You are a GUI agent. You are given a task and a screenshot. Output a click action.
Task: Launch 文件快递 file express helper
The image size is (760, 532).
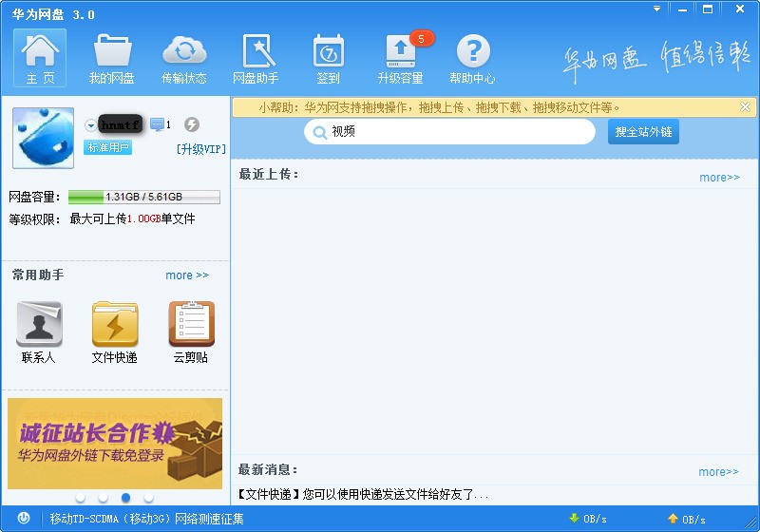[115, 332]
